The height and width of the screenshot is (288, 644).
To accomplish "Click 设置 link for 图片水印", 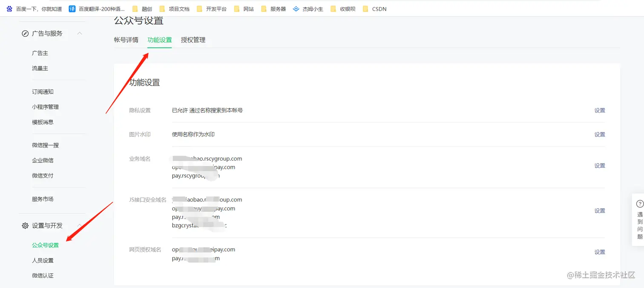I will point(600,134).
